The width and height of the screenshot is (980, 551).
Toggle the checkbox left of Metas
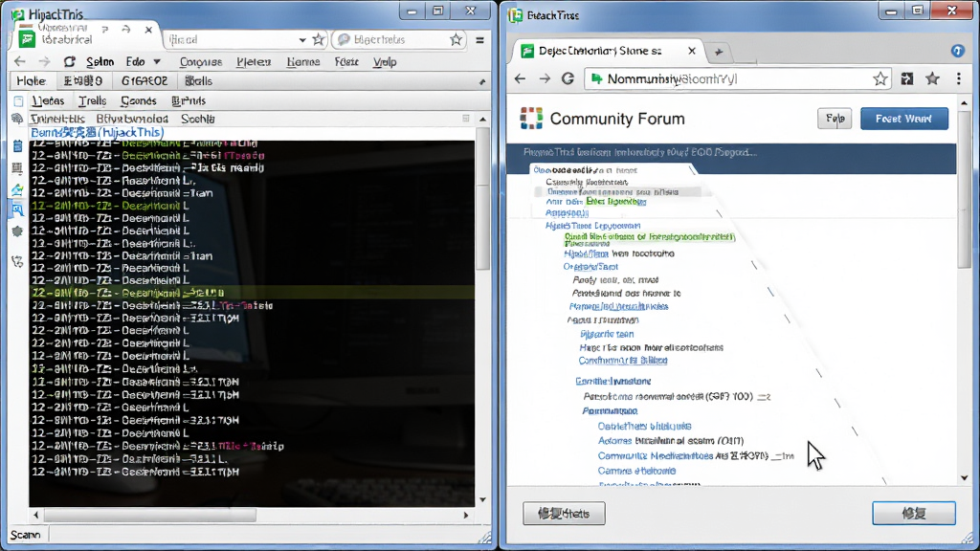18,100
